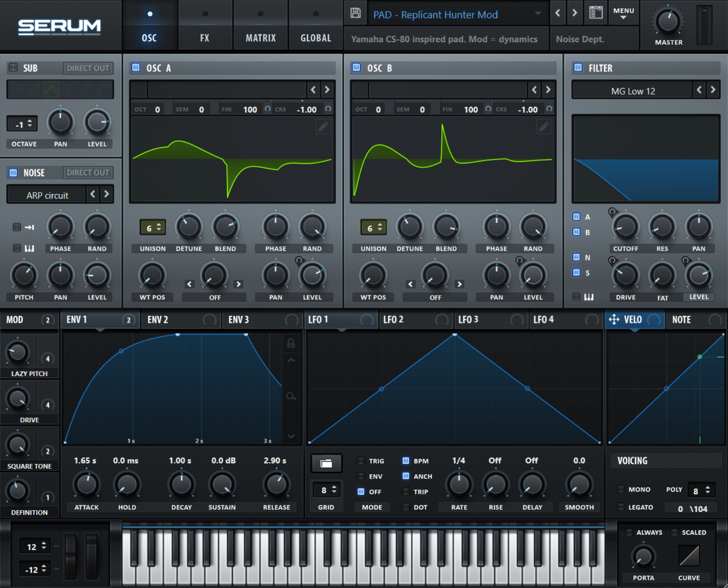Image resolution: width=728 pixels, height=588 pixels.
Task: Toggle filter routing for N
Action: tap(576, 257)
